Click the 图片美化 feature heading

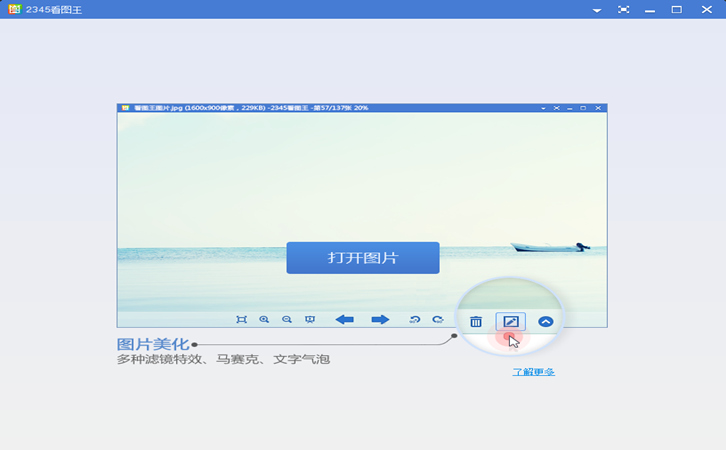[x=153, y=345]
